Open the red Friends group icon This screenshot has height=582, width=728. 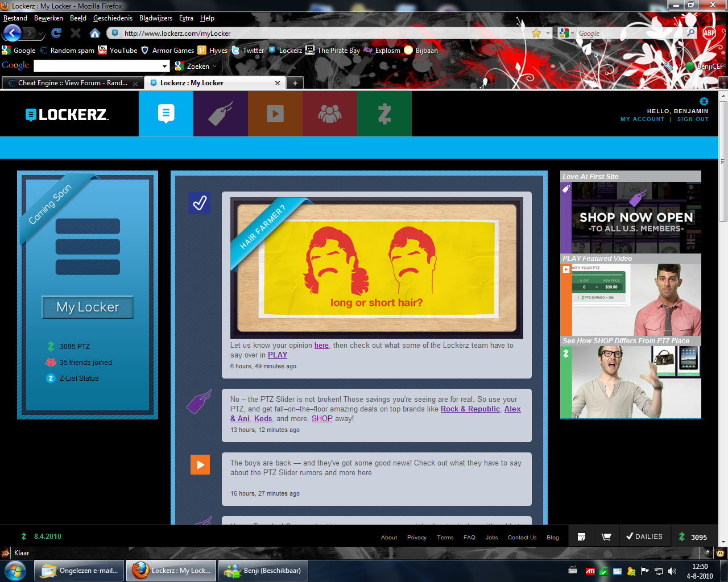point(329,114)
